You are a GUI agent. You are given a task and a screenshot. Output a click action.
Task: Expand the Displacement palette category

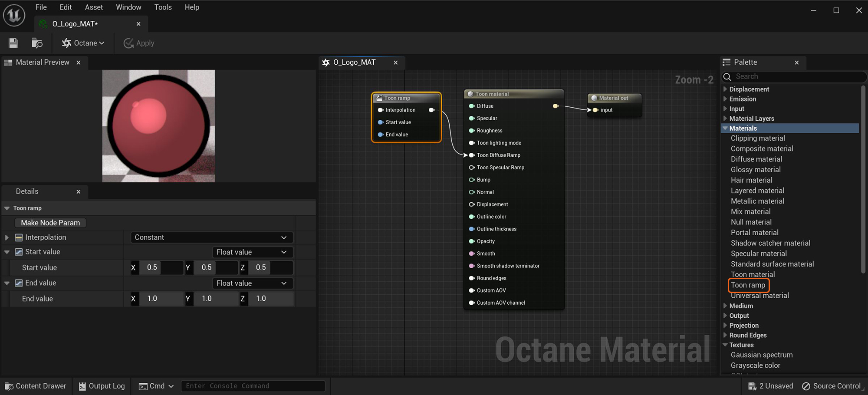coord(725,89)
